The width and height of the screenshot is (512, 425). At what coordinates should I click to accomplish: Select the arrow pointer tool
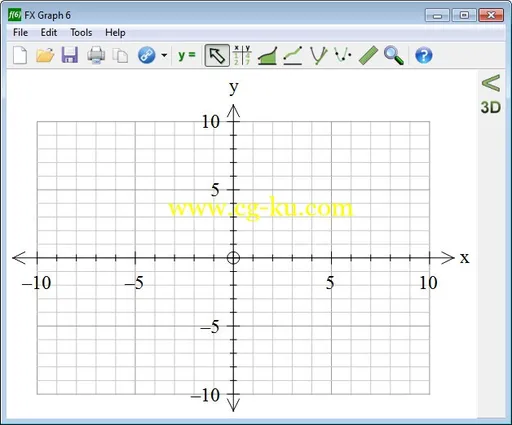217,55
